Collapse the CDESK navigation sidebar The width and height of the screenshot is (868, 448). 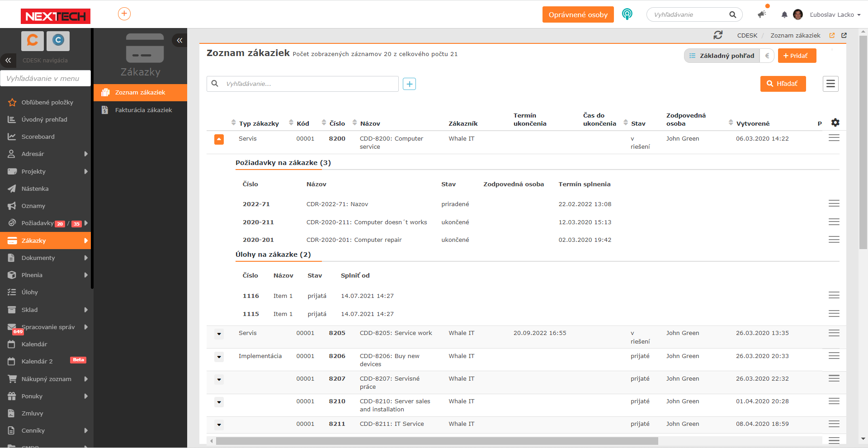[x=8, y=60]
